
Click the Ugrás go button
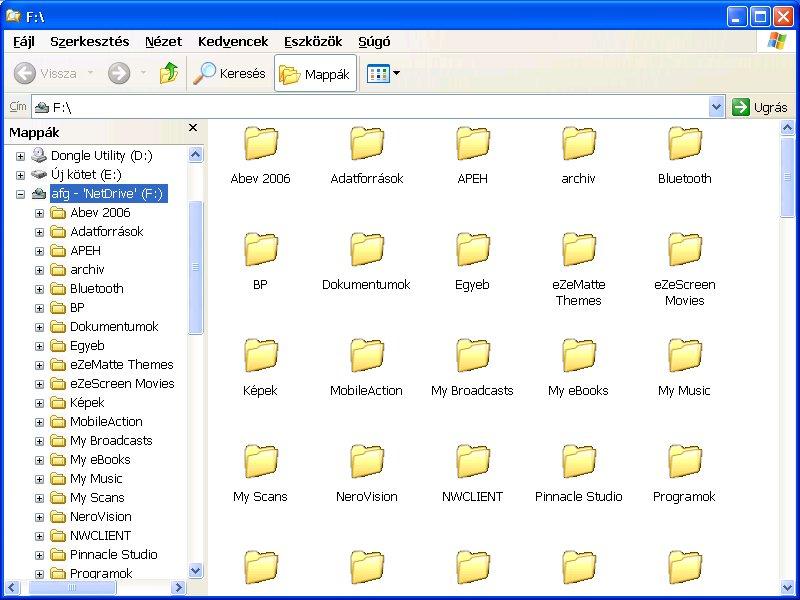tap(760, 107)
